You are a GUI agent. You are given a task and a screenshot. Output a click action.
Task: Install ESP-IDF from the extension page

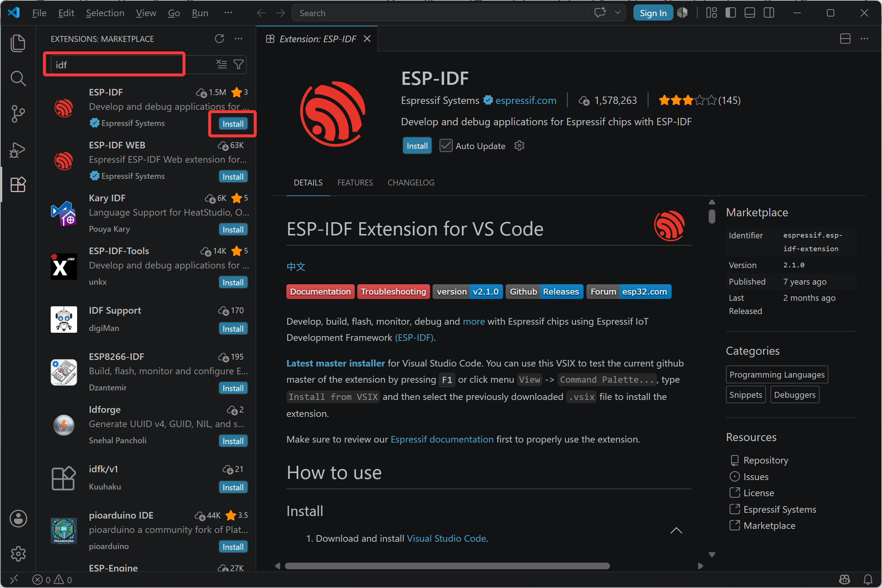(x=417, y=145)
